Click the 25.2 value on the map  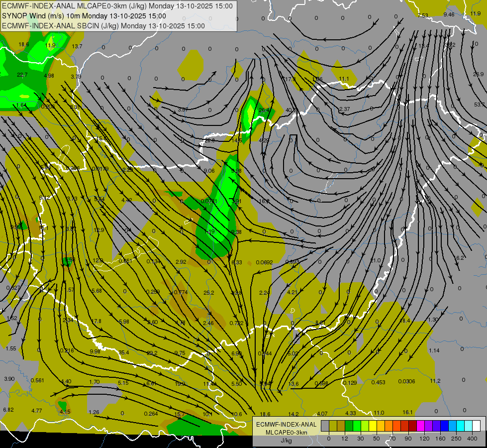209,293
